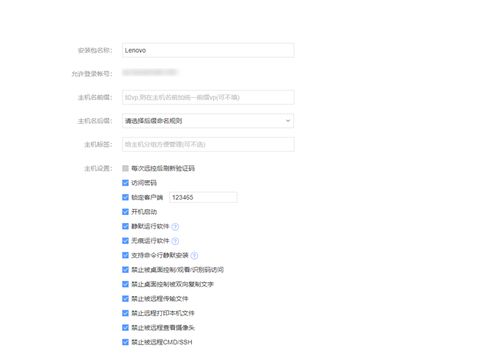The width and height of the screenshot is (499, 362).
Task: Open the 请选择后缀命名规则 dropdown
Action: click(208, 121)
